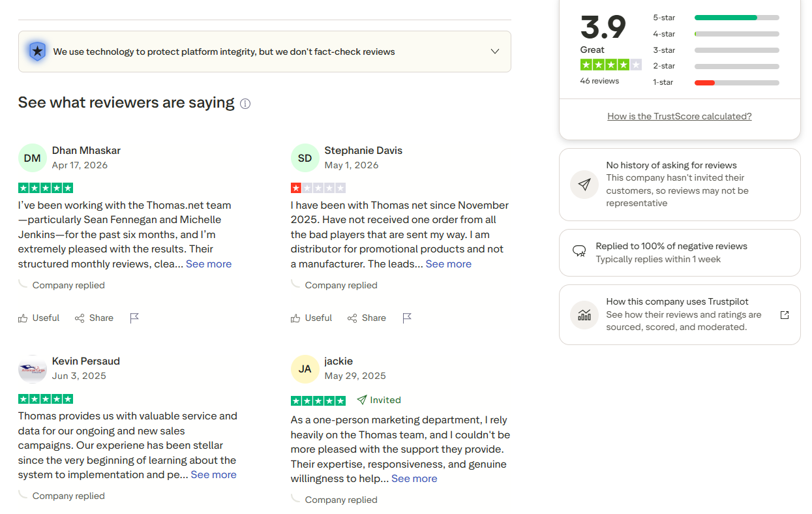Mark Dhan Mhaskar's review as Useful

tap(39, 318)
